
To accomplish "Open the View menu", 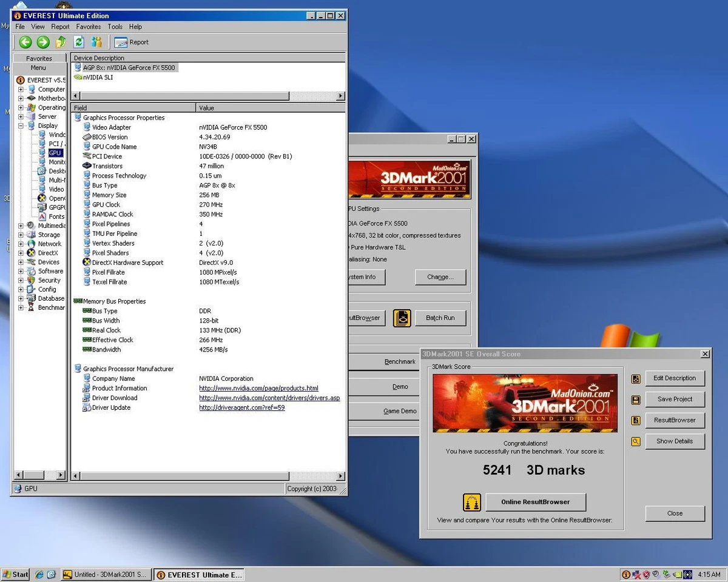I will coord(38,27).
